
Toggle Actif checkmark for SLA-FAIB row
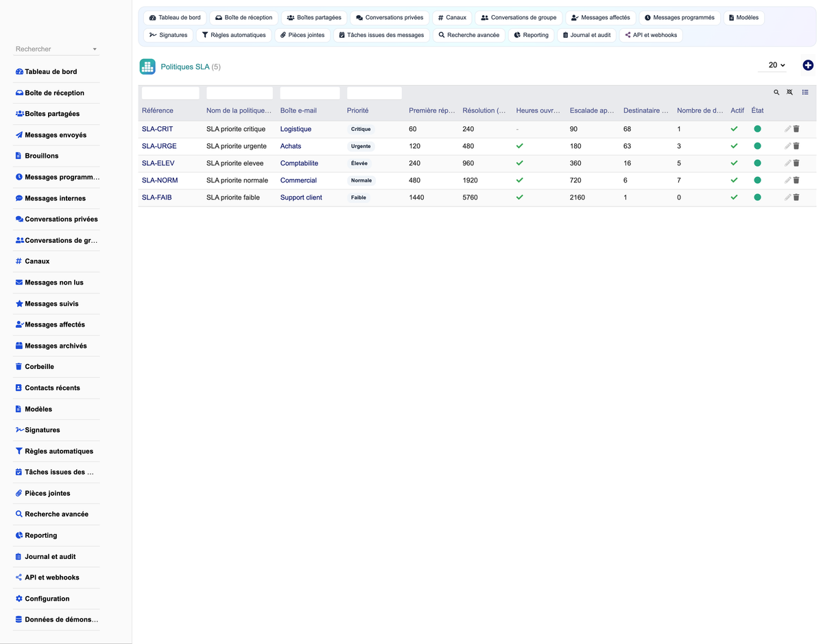(x=734, y=198)
